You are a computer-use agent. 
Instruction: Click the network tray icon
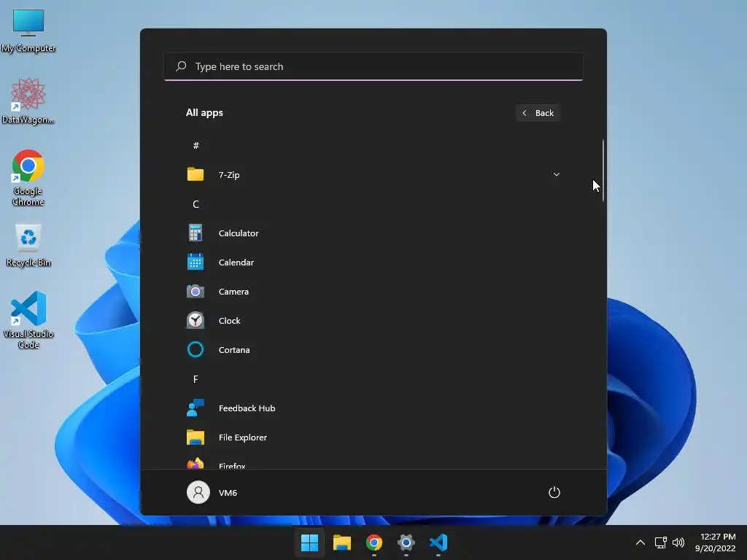tap(660, 542)
